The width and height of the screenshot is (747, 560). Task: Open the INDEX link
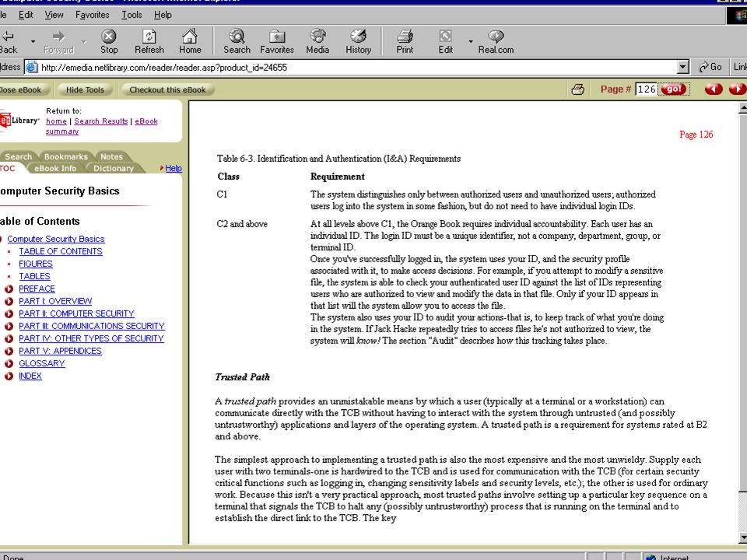(30, 375)
